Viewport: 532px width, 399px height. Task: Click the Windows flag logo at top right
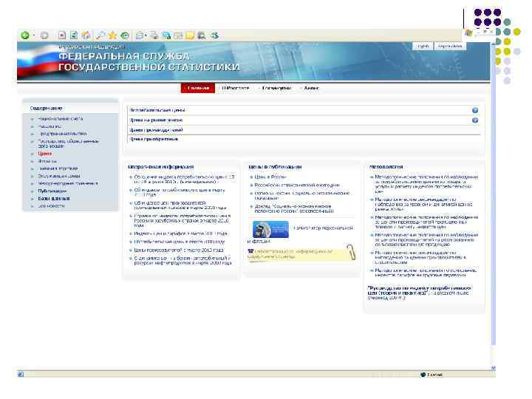pyautogui.click(x=469, y=33)
